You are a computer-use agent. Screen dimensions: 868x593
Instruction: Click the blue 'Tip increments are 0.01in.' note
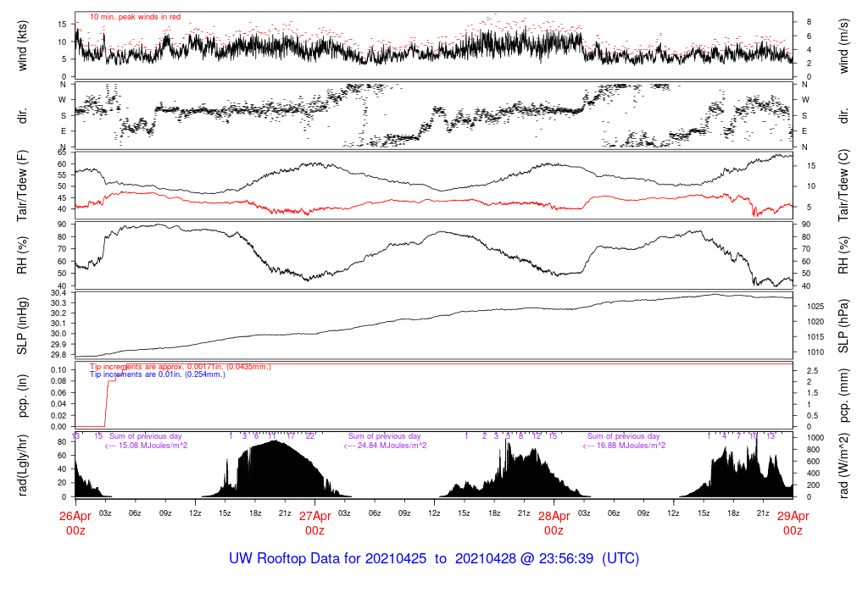point(157,374)
